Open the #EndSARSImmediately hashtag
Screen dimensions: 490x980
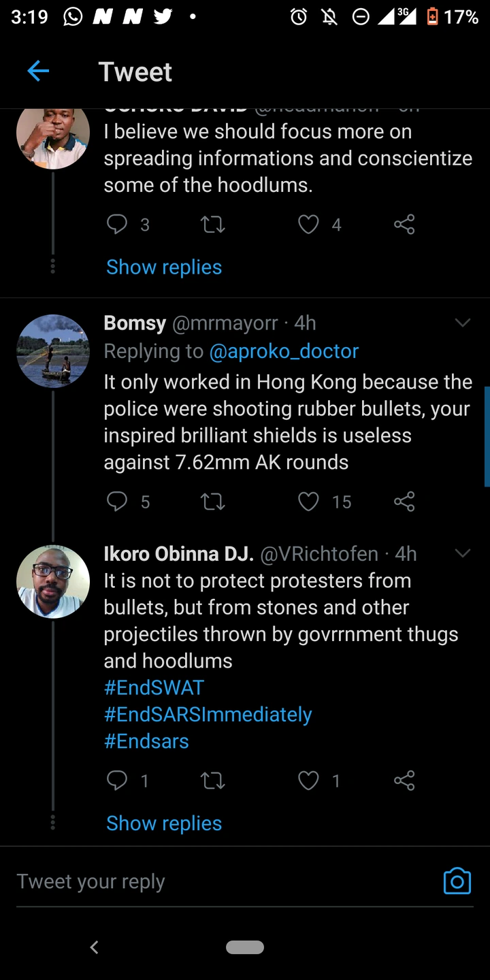[x=208, y=715]
